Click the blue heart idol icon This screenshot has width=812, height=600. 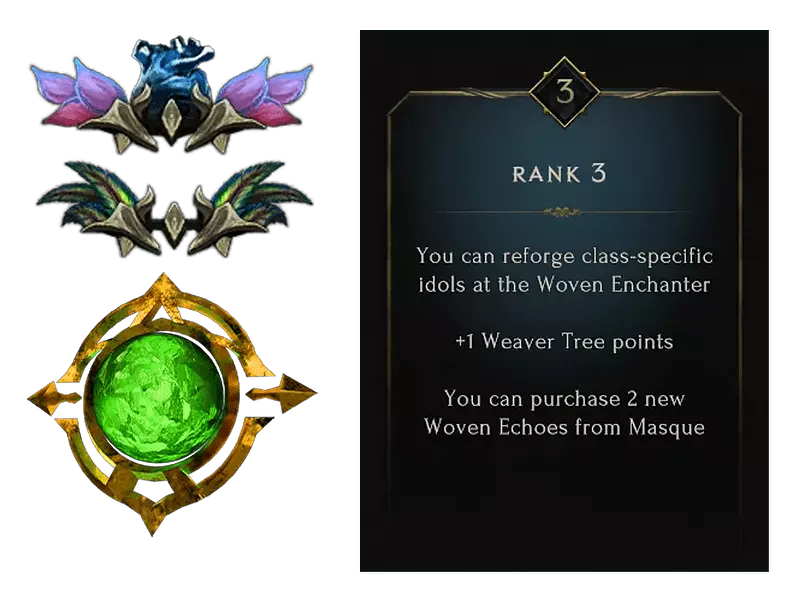pos(171,96)
